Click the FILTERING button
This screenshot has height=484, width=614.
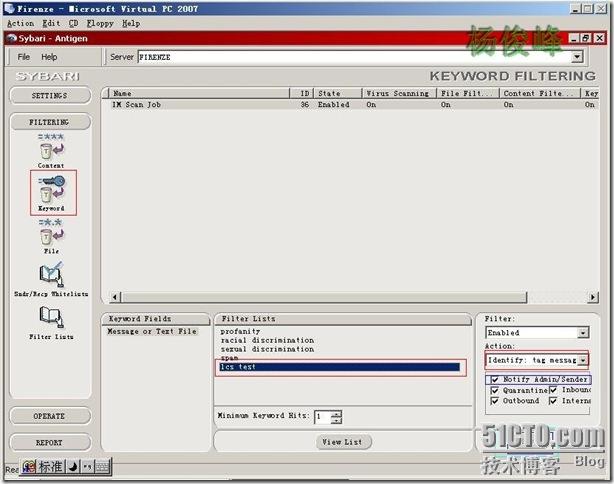coord(50,122)
